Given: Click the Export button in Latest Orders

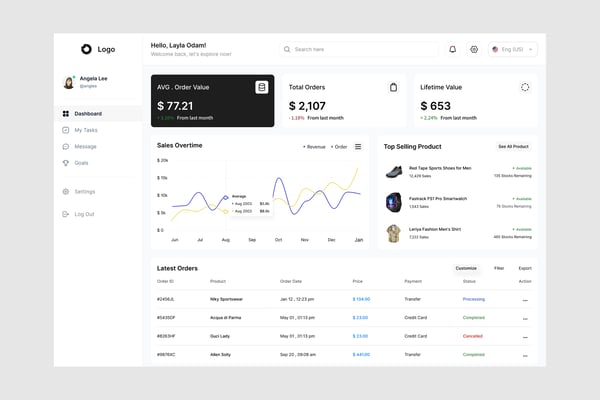Looking at the screenshot, I should [x=525, y=268].
